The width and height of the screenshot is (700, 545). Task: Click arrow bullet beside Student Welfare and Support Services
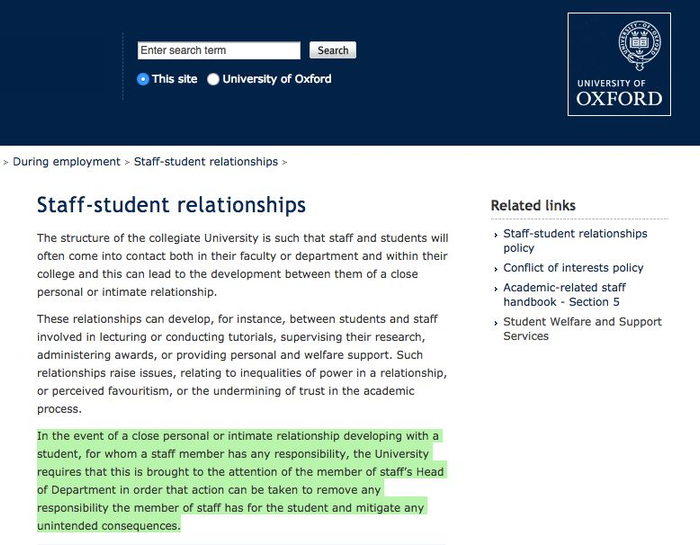(495, 322)
